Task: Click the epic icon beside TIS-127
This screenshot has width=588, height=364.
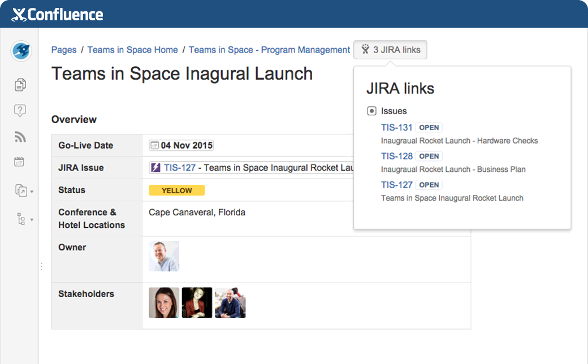Action: pos(155,167)
